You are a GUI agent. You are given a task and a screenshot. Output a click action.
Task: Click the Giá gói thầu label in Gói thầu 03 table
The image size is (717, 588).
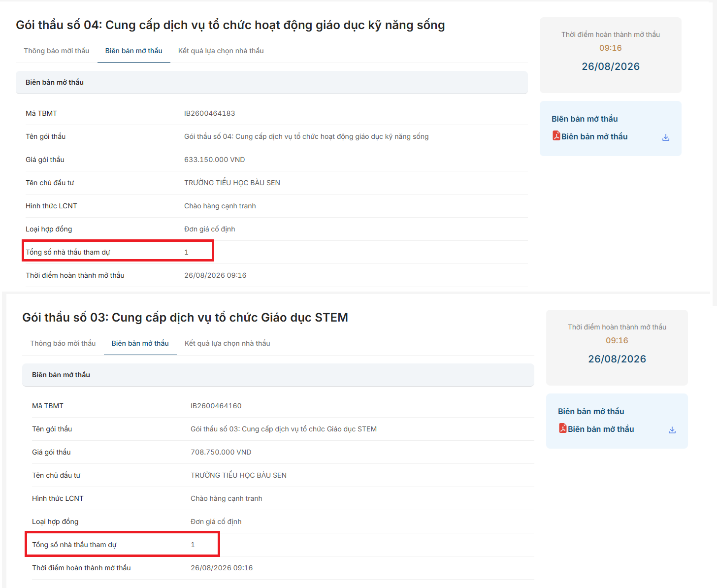pyautogui.click(x=51, y=452)
